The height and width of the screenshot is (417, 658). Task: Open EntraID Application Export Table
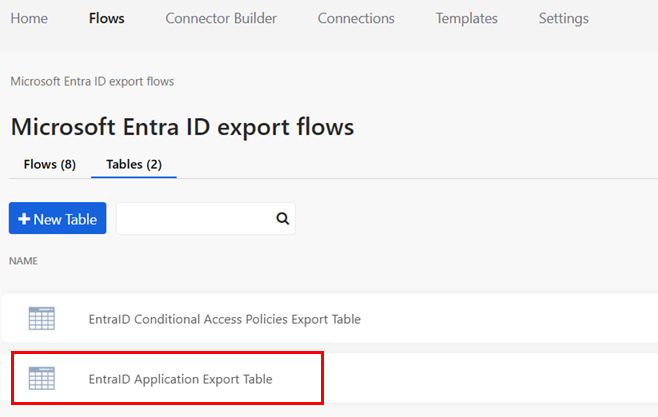pyautogui.click(x=180, y=379)
